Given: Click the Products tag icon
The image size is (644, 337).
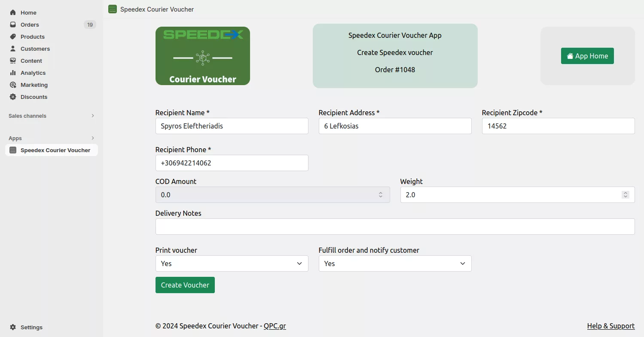Looking at the screenshot, I should tap(13, 37).
